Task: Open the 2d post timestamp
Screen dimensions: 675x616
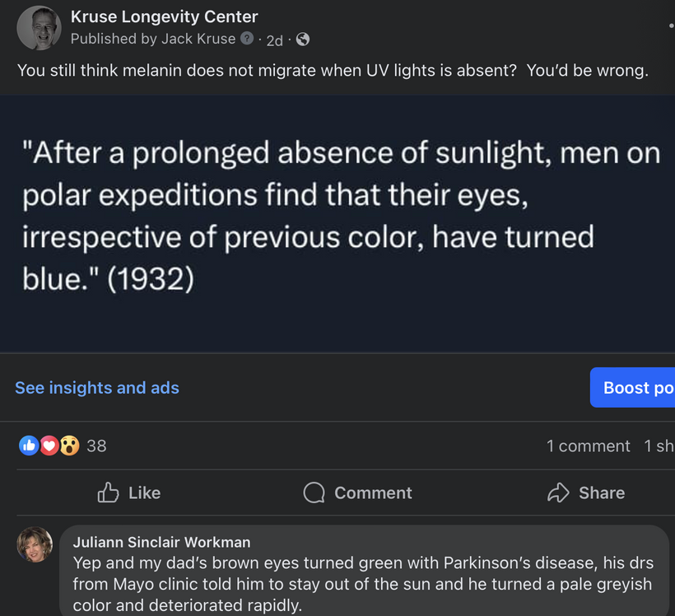Action: (x=274, y=40)
